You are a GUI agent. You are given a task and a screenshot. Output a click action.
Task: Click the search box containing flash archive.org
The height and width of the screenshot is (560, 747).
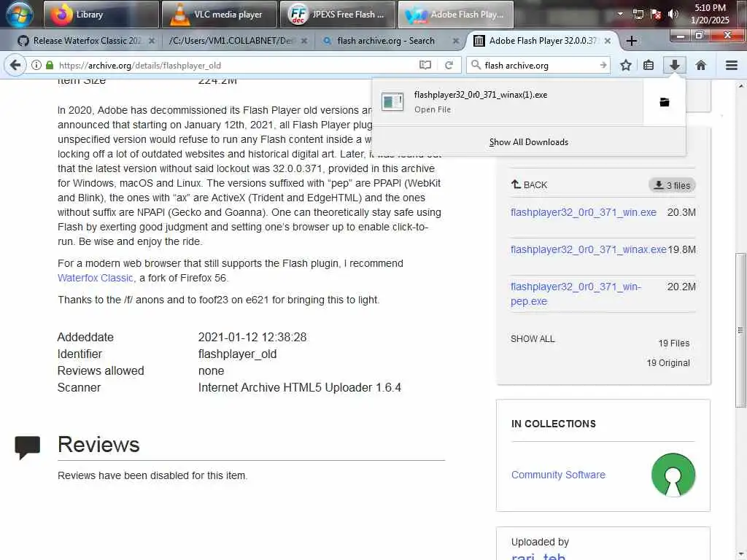538,65
